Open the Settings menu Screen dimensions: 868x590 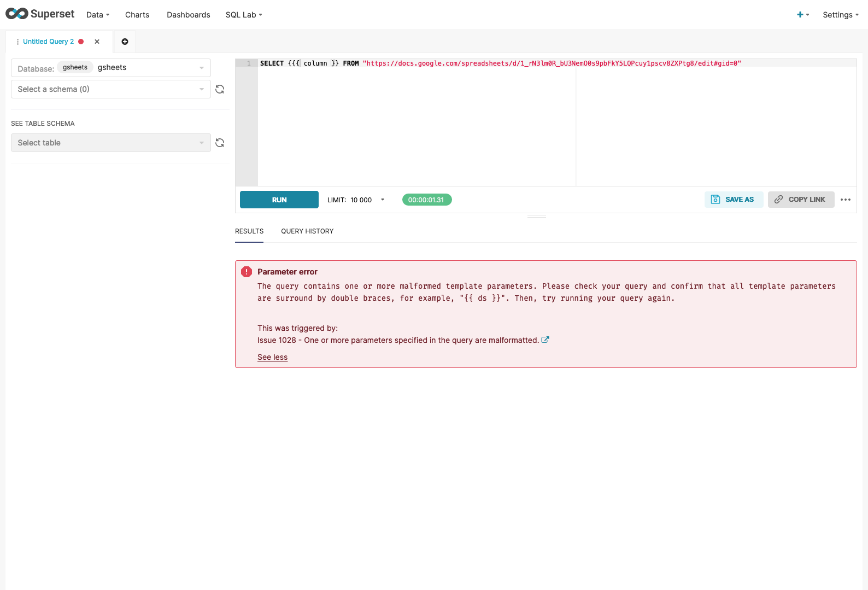click(x=841, y=15)
